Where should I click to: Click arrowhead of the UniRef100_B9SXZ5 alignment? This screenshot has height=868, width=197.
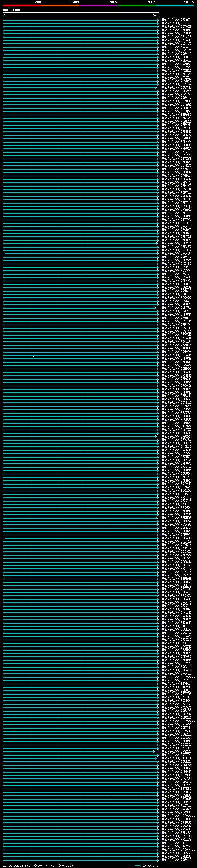pyautogui.click(x=154, y=751)
